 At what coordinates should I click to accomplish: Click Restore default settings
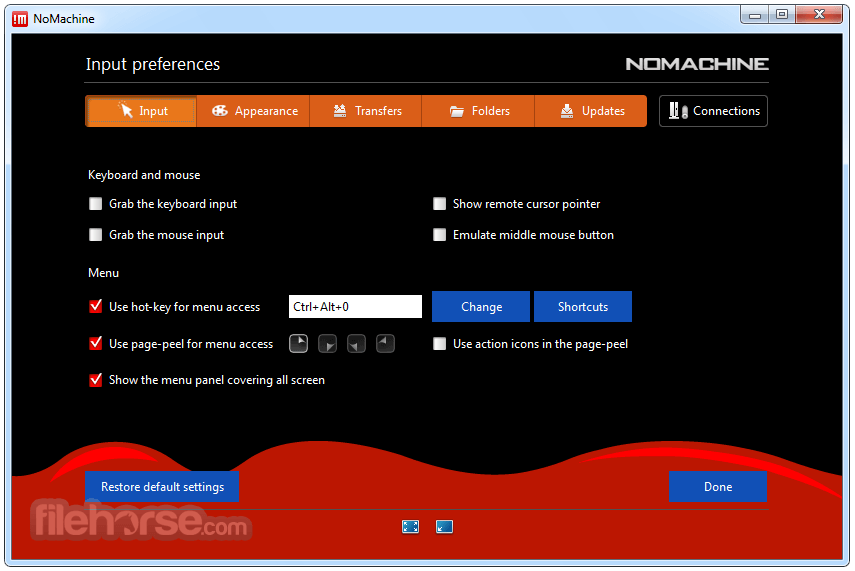click(162, 486)
